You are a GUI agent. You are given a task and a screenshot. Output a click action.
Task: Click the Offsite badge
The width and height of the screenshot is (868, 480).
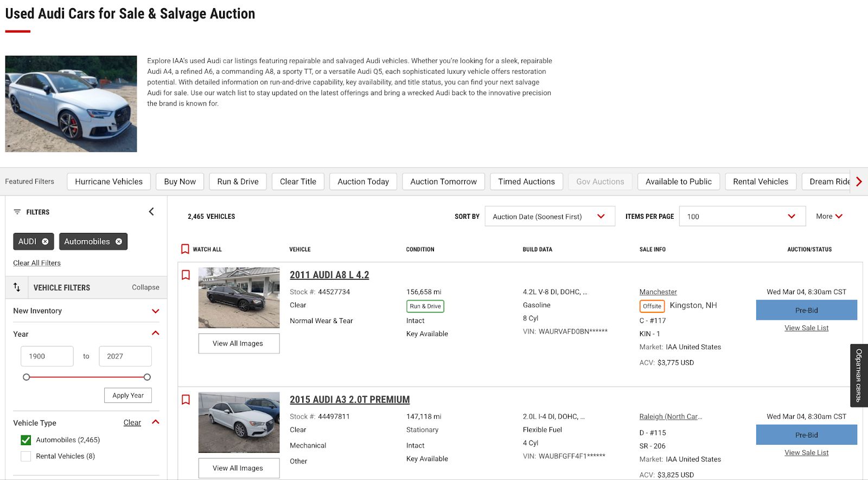click(x=652, y=306)
